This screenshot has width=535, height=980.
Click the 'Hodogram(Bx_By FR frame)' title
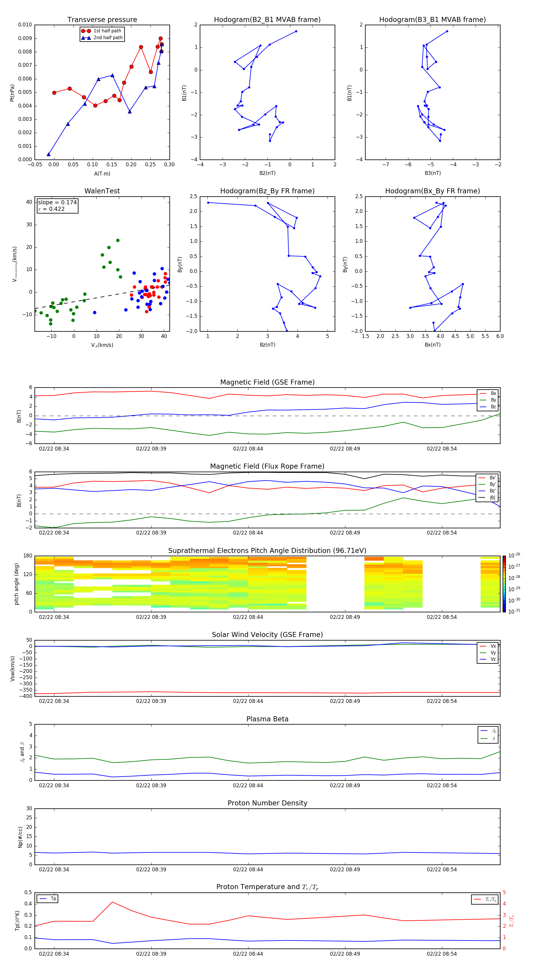(432, 191)
